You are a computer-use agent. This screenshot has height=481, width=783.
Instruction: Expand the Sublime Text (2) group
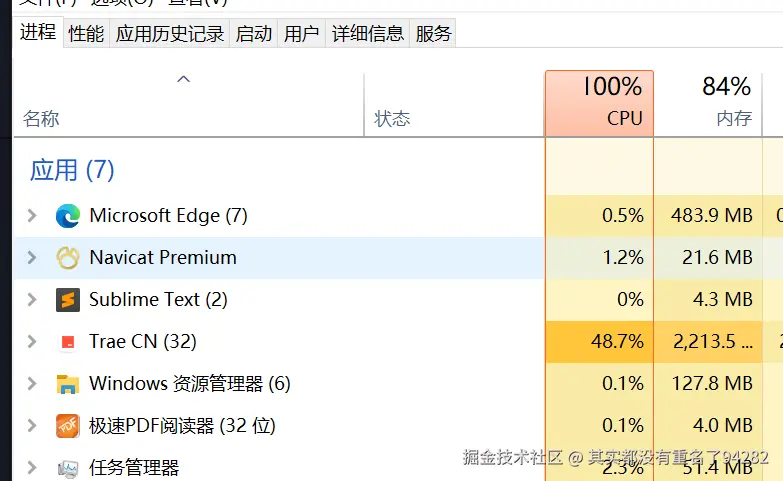pos(32,300)
